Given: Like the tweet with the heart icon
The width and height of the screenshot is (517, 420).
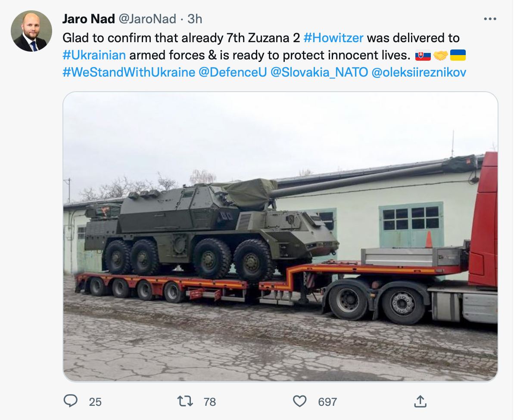Looking at the screenshot, I should click(x=299, y=401).
